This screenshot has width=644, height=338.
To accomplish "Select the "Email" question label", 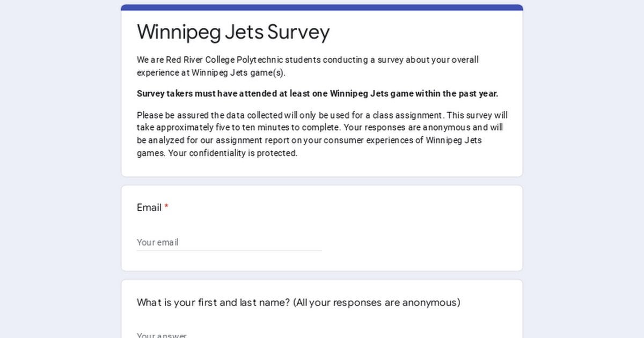I will click(x=149, y=208).
